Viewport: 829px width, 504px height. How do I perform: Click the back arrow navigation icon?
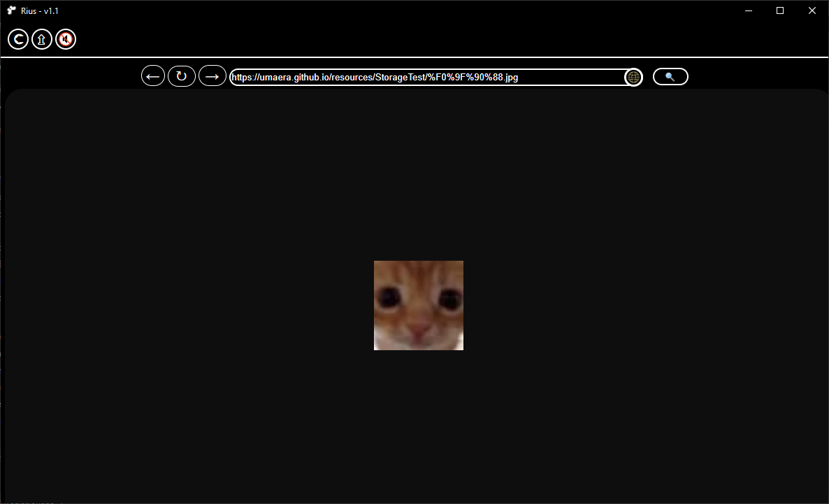(152, 75)
